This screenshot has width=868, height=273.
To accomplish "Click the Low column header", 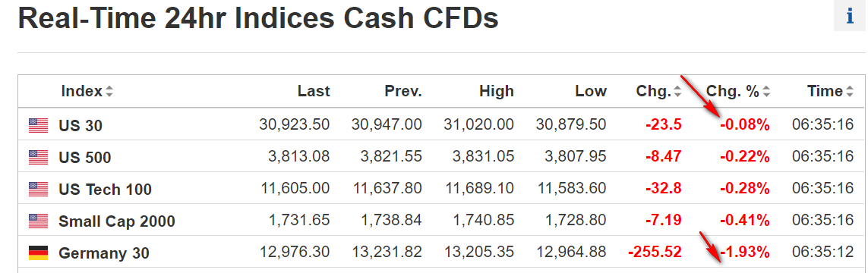I will click(x=590, y=91).
